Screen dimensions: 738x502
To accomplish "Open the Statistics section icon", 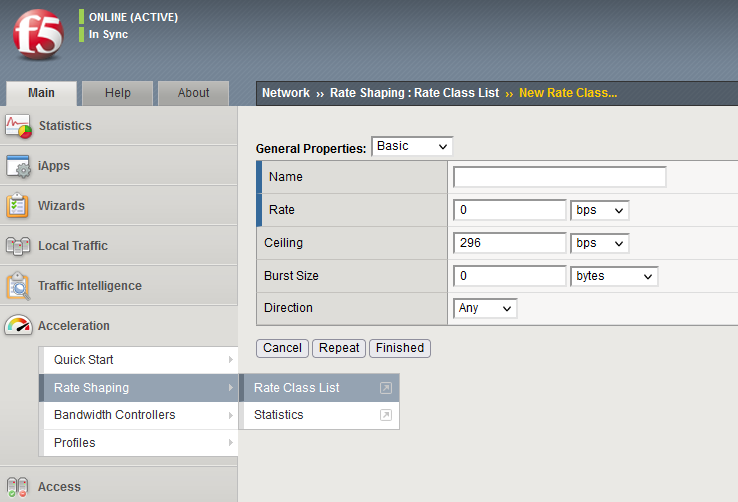I will 19,126.
